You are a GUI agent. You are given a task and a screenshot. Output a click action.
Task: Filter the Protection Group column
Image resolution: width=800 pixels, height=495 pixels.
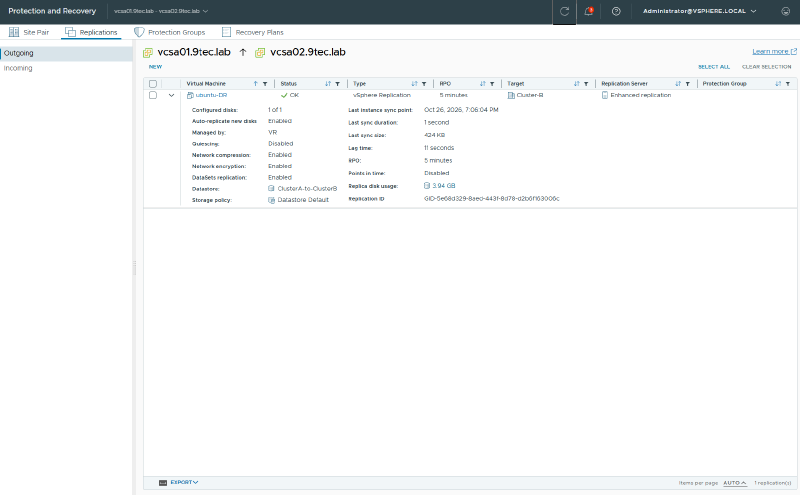(x=788, y=84)
